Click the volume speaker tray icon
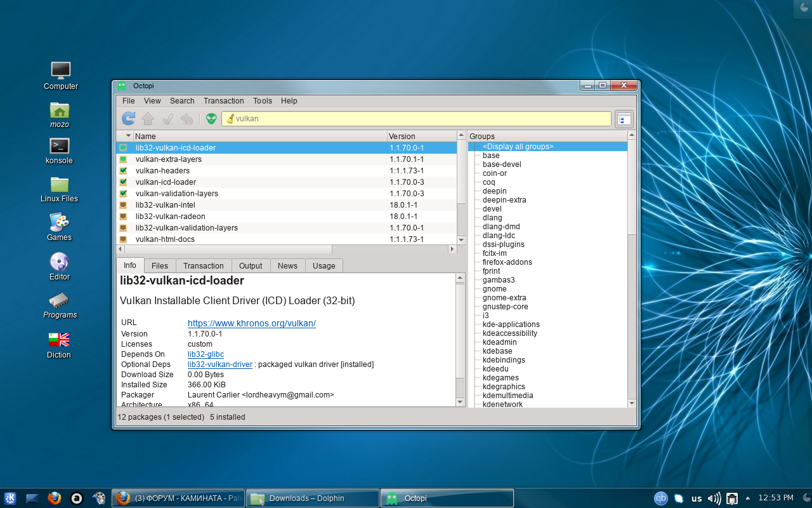The height and width of the screenshot is (508, 812). [x=714, y=498]
